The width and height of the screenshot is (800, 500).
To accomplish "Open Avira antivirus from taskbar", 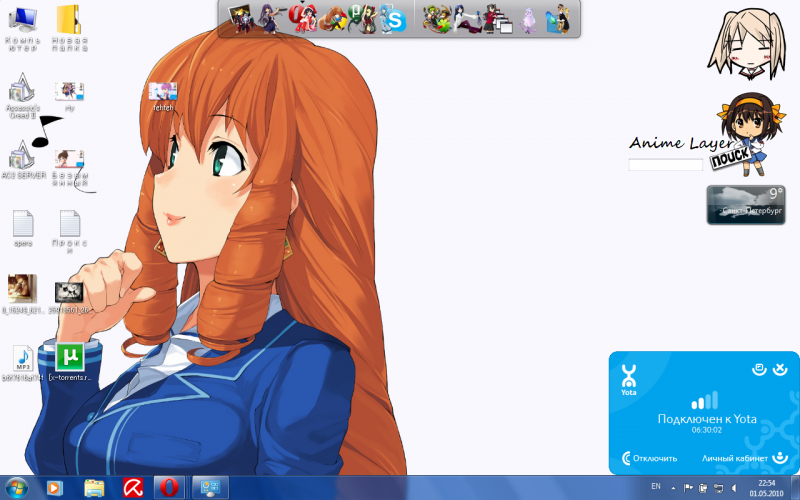I will pos(133,488).
